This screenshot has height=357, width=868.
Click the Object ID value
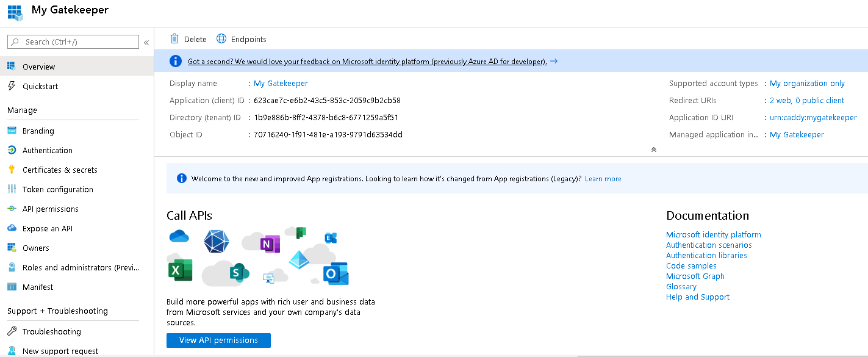pyautogui.click(x=328, y=135)
